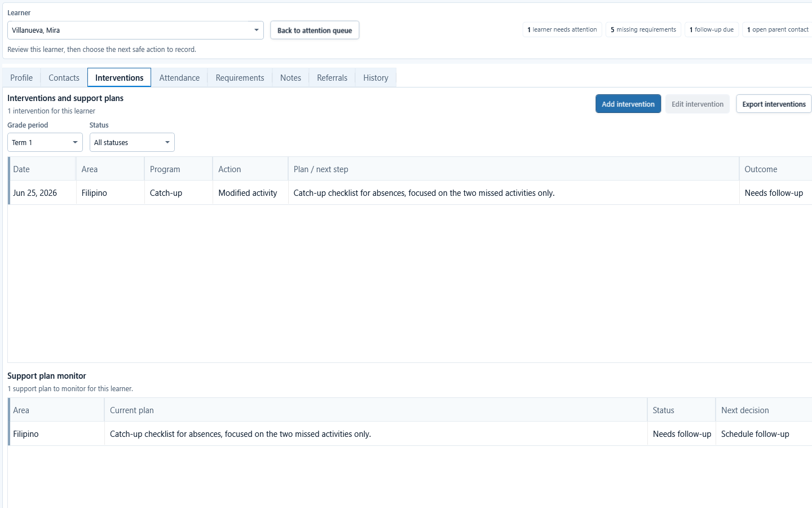The image size is (812, 508).
Task: Open the Referrals tab
Action: [x=332, y=78]
